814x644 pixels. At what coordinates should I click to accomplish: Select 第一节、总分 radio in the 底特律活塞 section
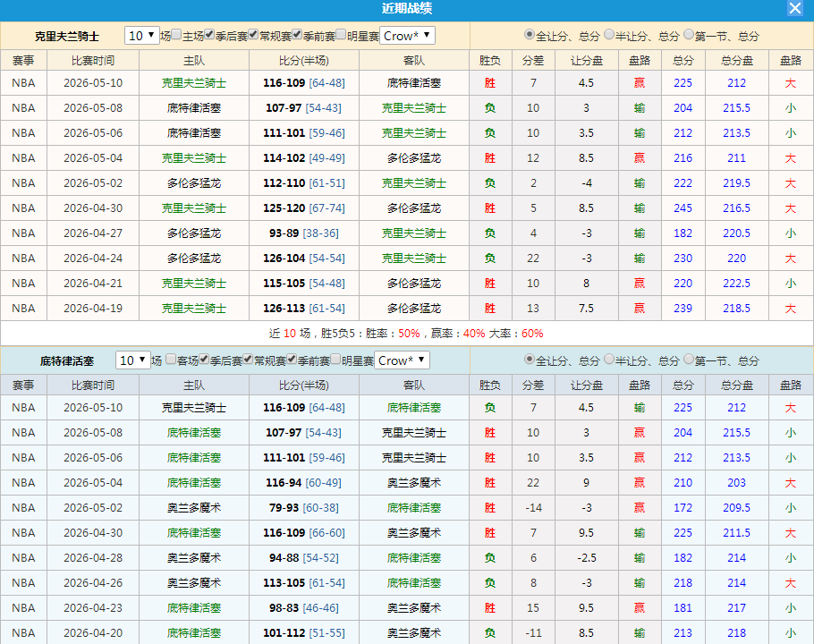(x=689, y=359)
